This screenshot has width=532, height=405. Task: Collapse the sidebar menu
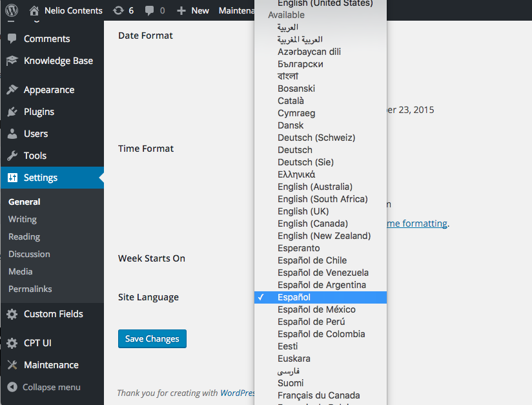click(x=44, y=387)
